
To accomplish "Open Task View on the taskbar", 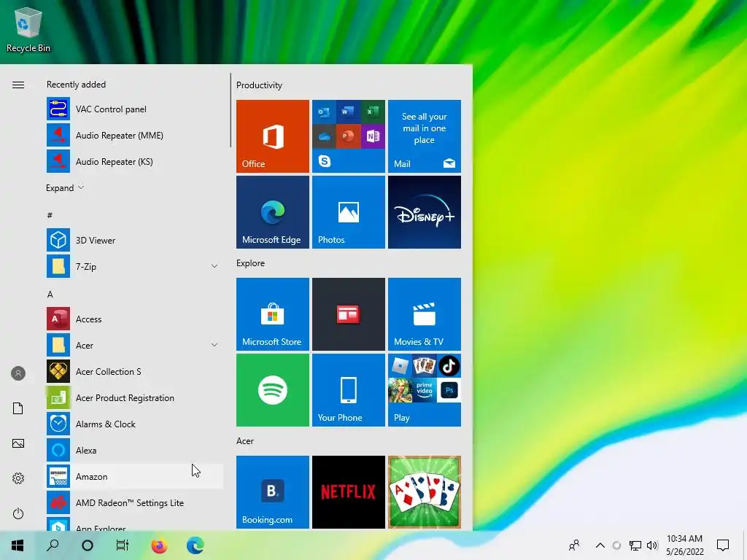I will pyautogui.click(x=123, y=545).
